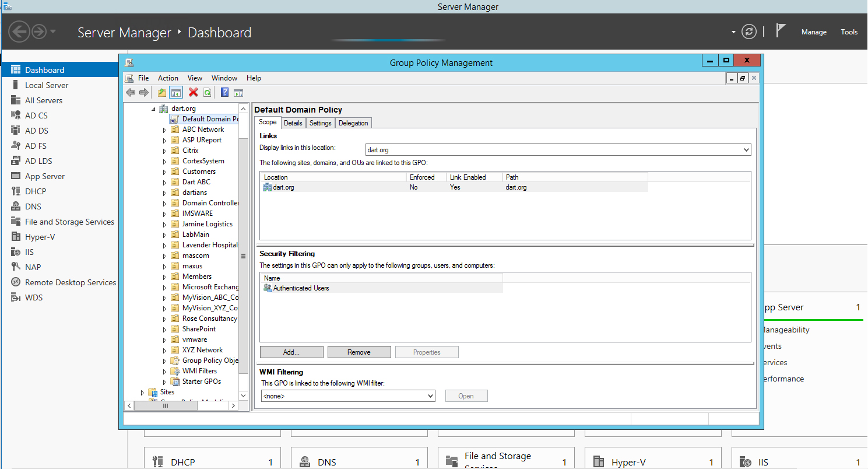The image size is (868, 469).
Task: Click Server Manager back navigation arrow
Action: [19, 32]
